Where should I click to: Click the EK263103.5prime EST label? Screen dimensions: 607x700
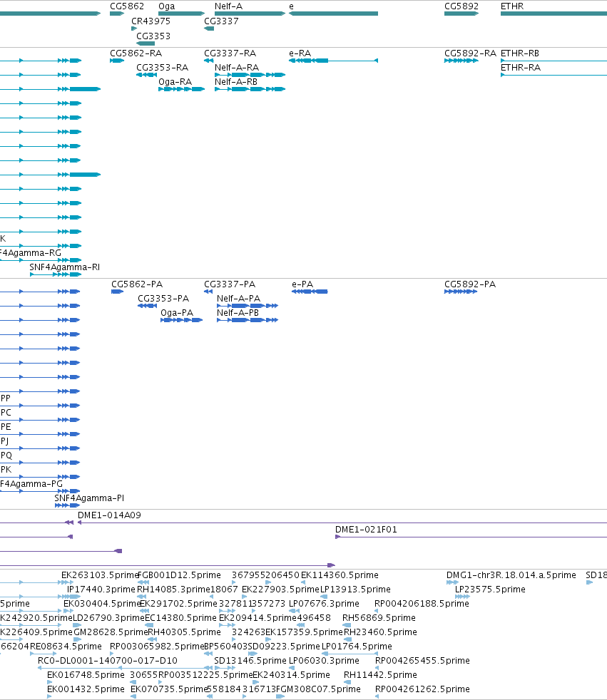click(x=100, y=575)
